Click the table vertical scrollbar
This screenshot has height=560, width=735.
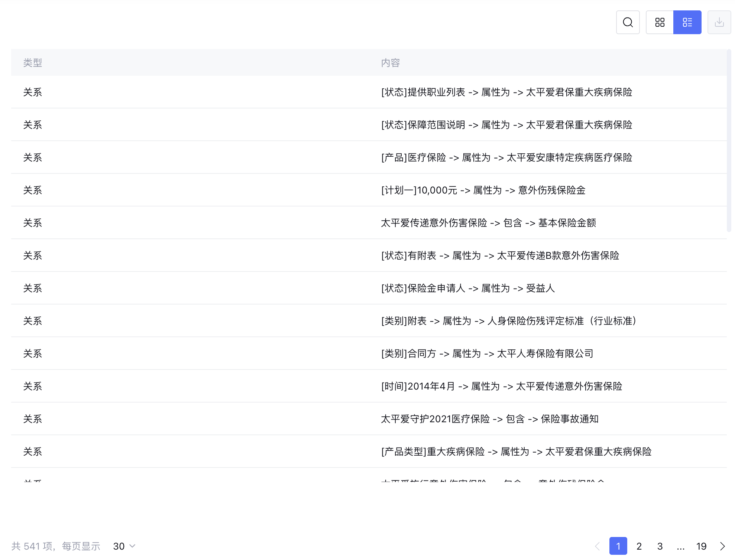(729, 141)
